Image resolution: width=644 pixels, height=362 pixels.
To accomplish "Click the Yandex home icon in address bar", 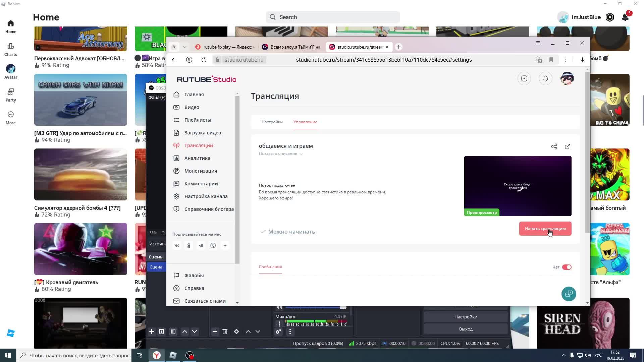I will click(189, 60).
